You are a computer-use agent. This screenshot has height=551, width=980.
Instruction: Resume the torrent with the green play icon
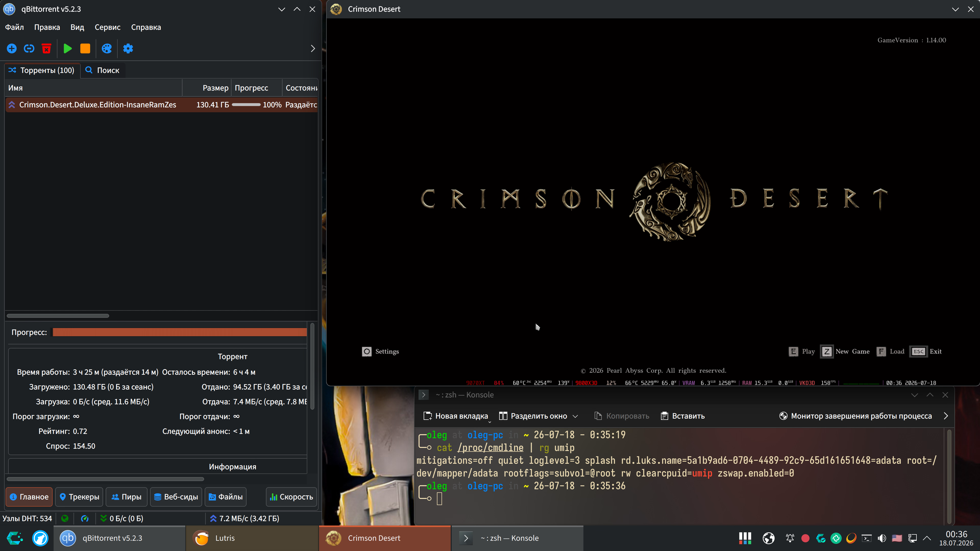[x=68, y=49]
